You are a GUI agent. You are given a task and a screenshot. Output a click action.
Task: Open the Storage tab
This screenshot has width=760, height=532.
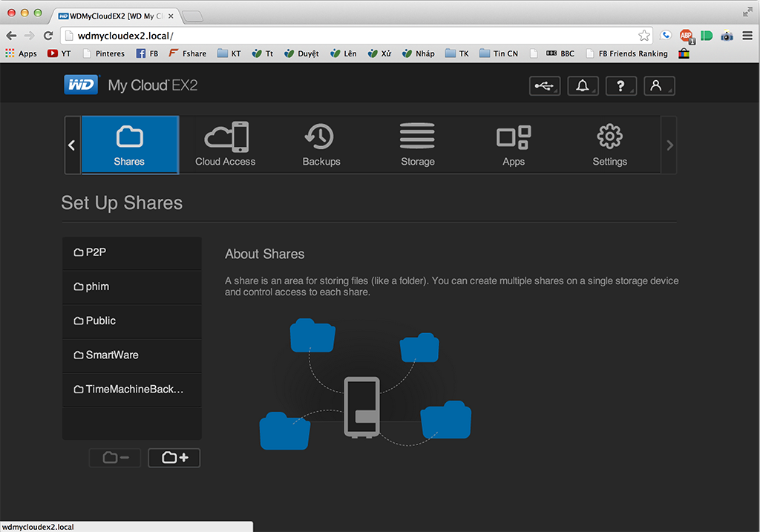[x=417, y=145]
